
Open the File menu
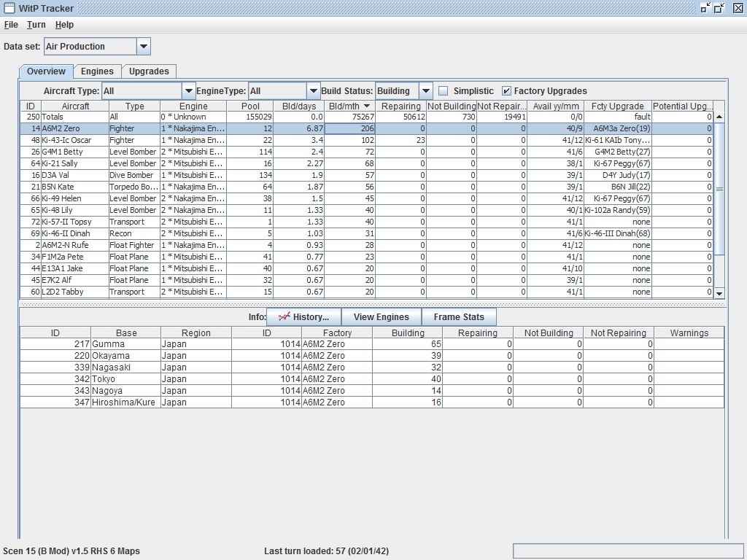click(11, 25)
